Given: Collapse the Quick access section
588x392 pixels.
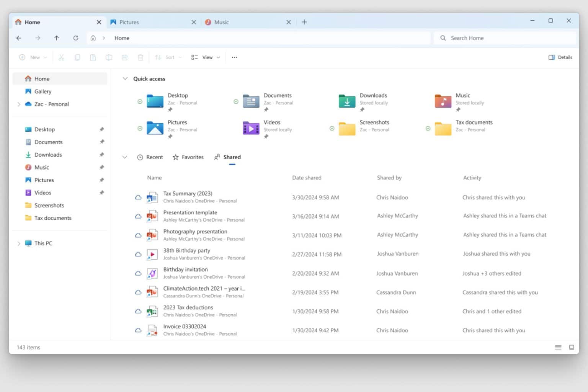Looking at the screenshot, I should [125, 78].
